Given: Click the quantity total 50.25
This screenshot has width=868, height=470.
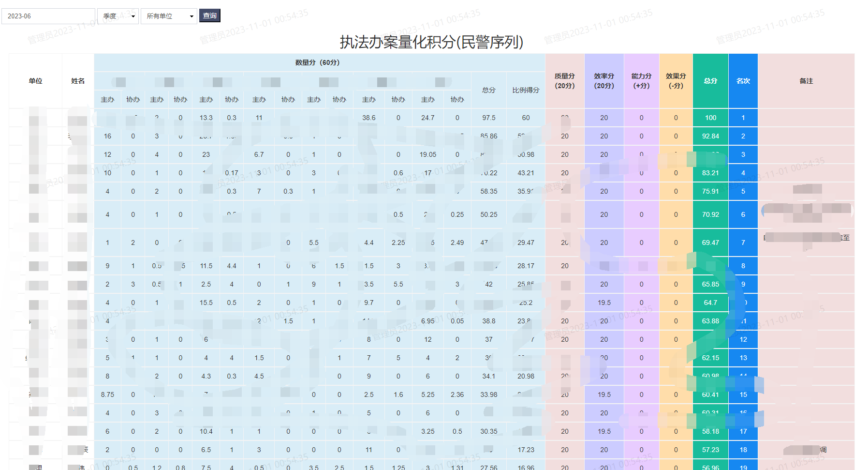Looking at the screenshot, I should pos(489,214).
